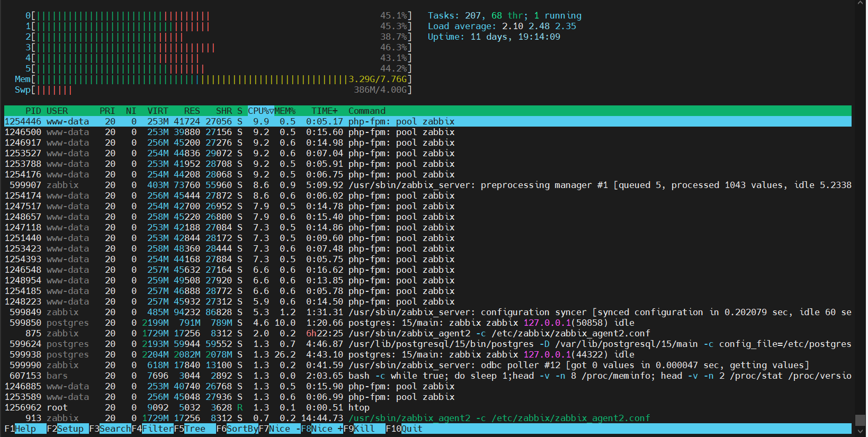Click the Swp usage meter bar
Screen dimensions: 868x437
click(213, 90)
